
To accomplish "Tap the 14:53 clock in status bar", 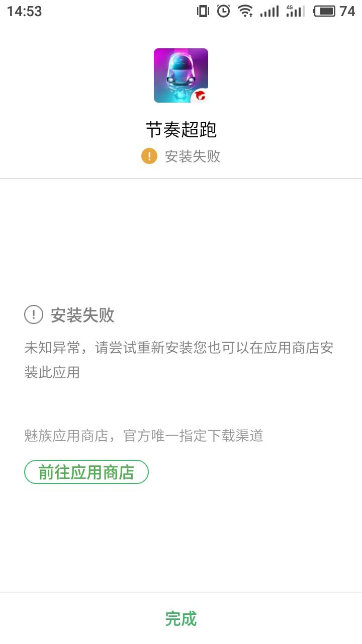I will point(24,11).
